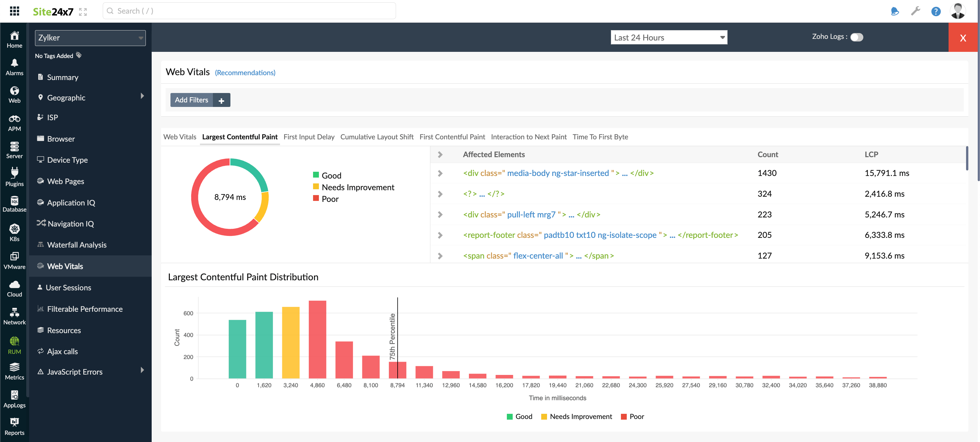Click the wrench admin tools icon

coord(915,11)
